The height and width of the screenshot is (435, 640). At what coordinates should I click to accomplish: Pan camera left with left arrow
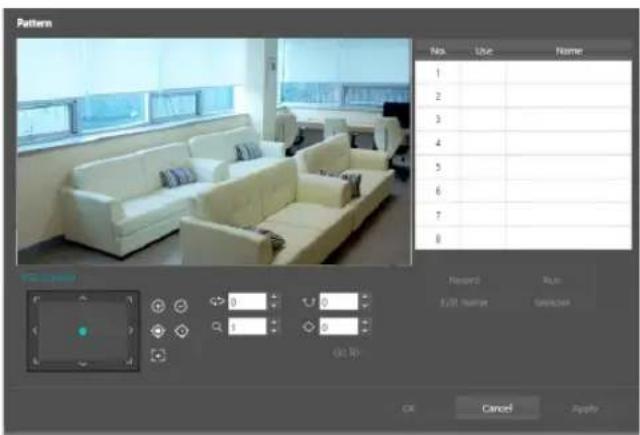[35, 330]
